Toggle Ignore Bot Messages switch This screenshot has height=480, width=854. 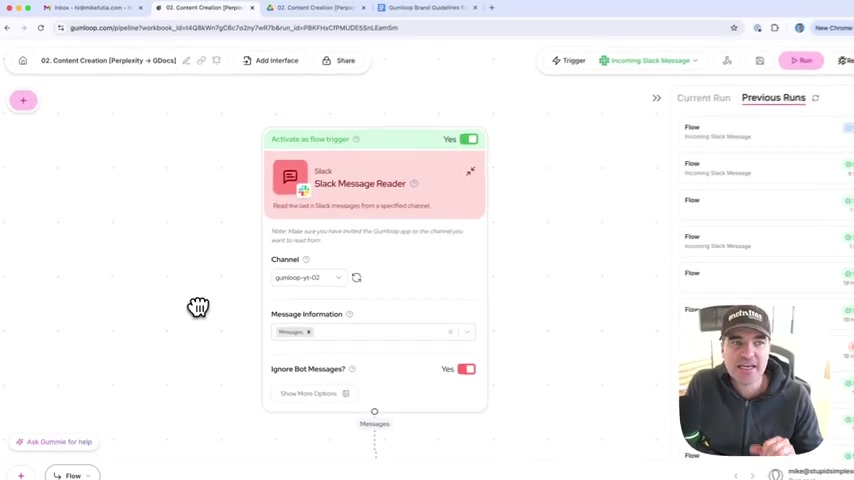click(466, 369)
